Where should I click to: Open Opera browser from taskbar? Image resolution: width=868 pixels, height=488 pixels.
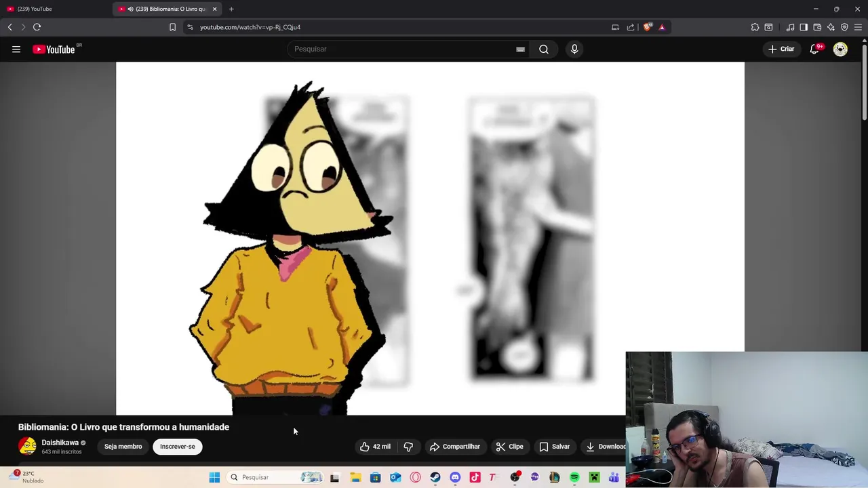click(x=415, y=478)
